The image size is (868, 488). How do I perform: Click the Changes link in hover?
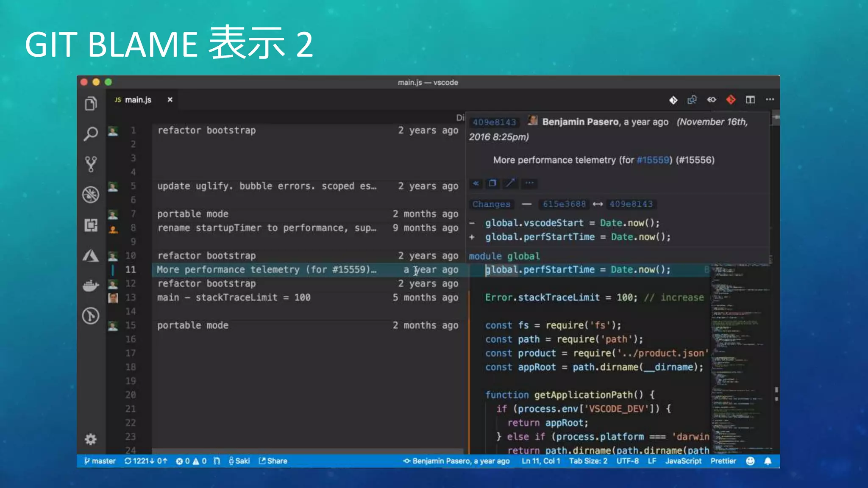[x=492, y=204]
